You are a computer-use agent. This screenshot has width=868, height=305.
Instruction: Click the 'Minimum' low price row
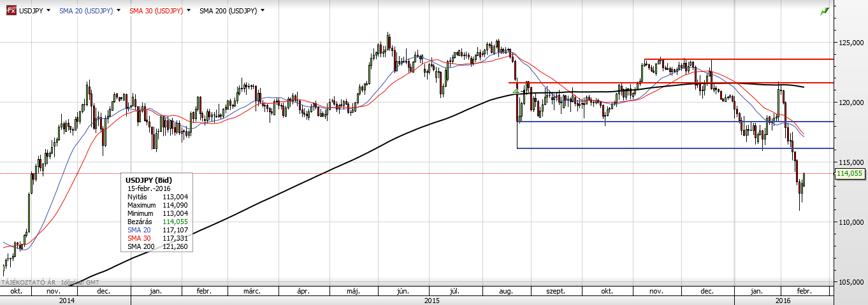pyautogui.click(x=156, y=213)
